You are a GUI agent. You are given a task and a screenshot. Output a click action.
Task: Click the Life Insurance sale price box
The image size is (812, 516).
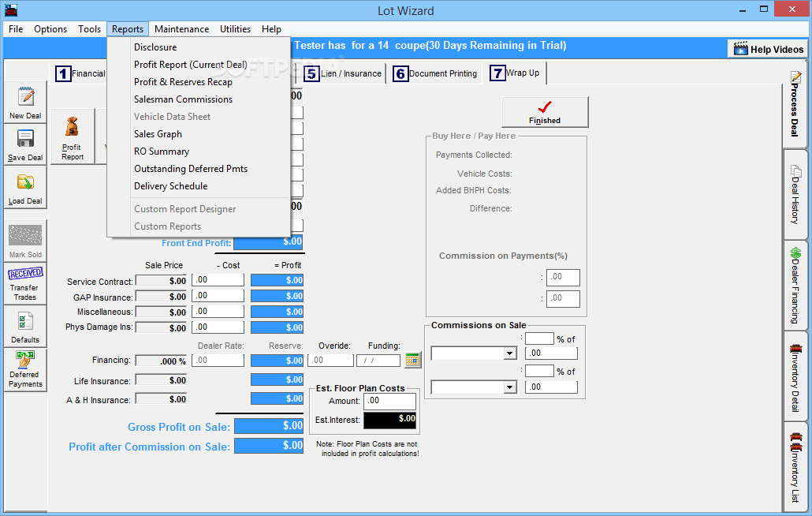pos(162,380)
